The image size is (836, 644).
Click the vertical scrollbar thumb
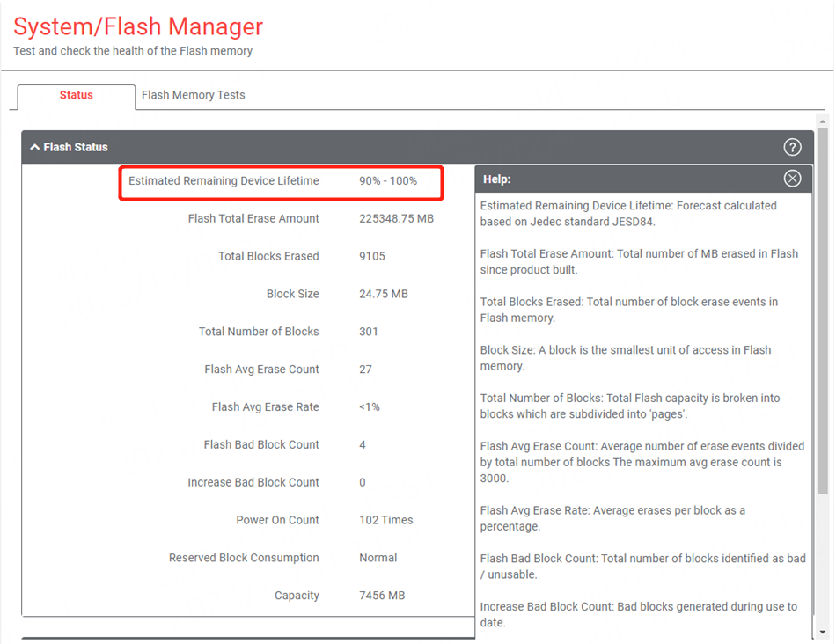(823, 311)
